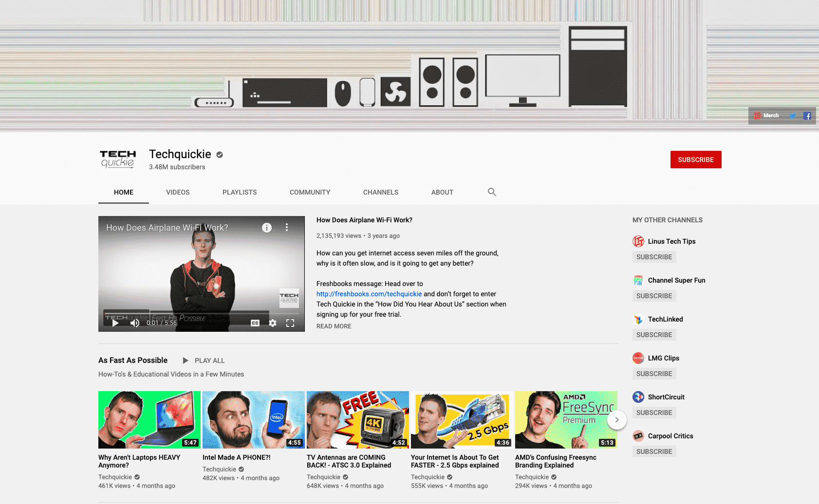The height and width of the screenshot is (504, 819).
Task: Open the 2.5 Gbps internet thumbnail
Action: 462,420
